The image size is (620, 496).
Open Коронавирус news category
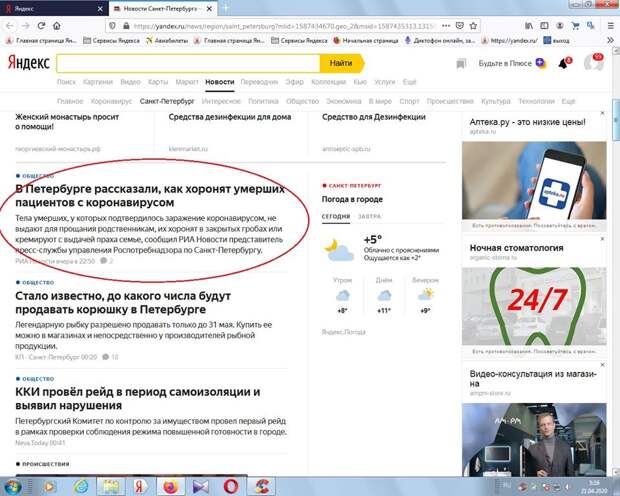[111, 101]
